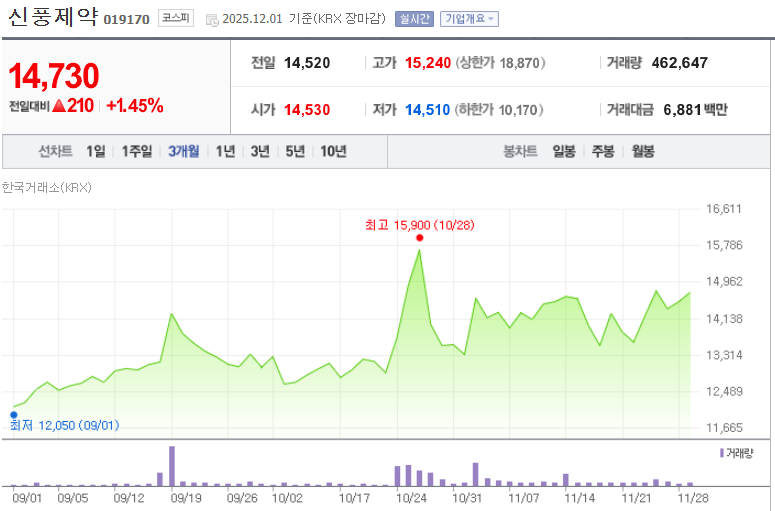Click the stock name 신풍제약
This screenshot has height=511, width=775.
click(x=53, y=17)
